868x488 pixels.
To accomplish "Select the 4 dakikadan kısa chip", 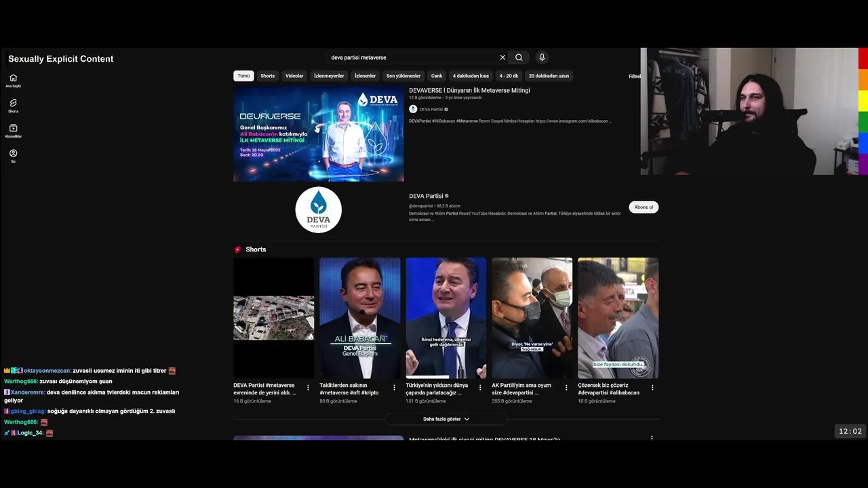I will [x=471, y=76].
